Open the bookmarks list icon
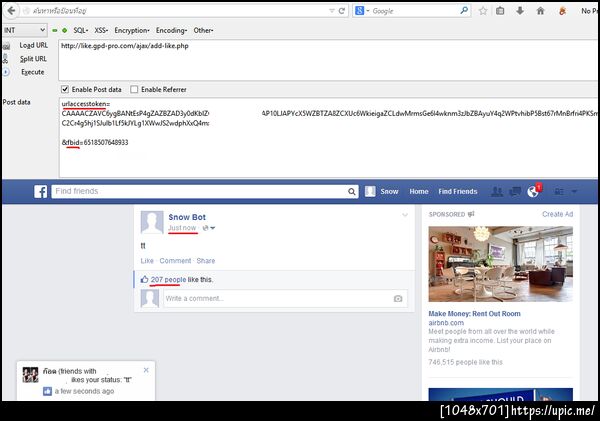Viewport: 600px width, 421px height. tap(500, 11)
